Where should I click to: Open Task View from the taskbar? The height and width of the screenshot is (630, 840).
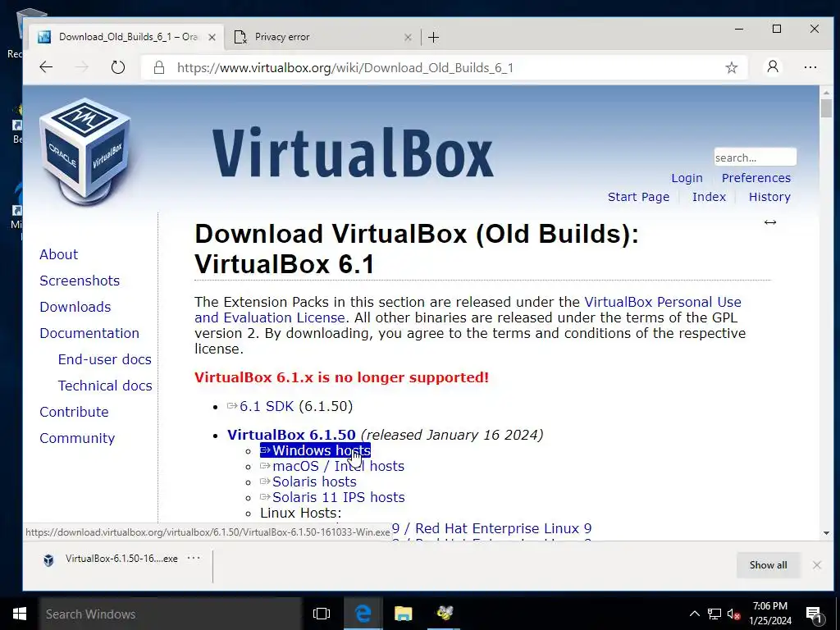pos(322,614)
